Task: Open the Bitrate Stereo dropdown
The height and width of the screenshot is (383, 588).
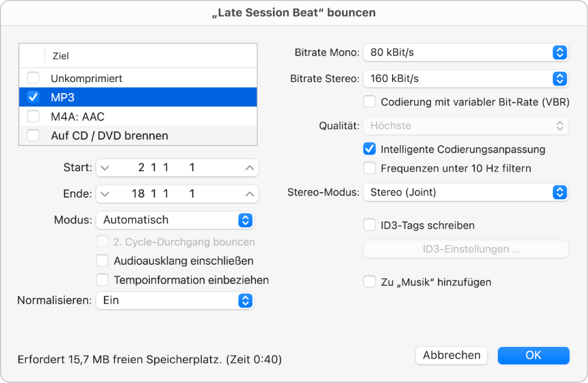Action: tap(559, 79)
